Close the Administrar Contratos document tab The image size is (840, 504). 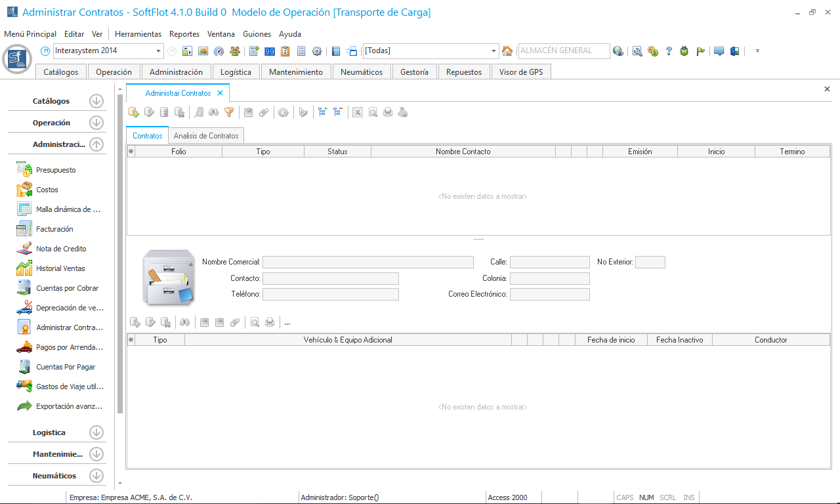220,93
